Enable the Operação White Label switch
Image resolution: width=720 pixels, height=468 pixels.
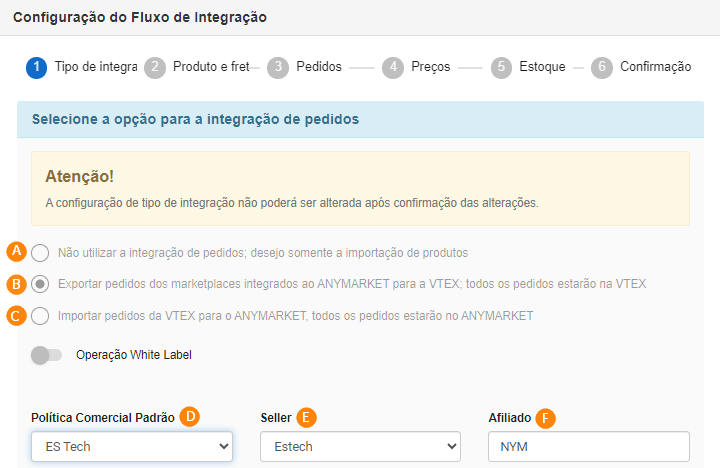coord(46,355)
